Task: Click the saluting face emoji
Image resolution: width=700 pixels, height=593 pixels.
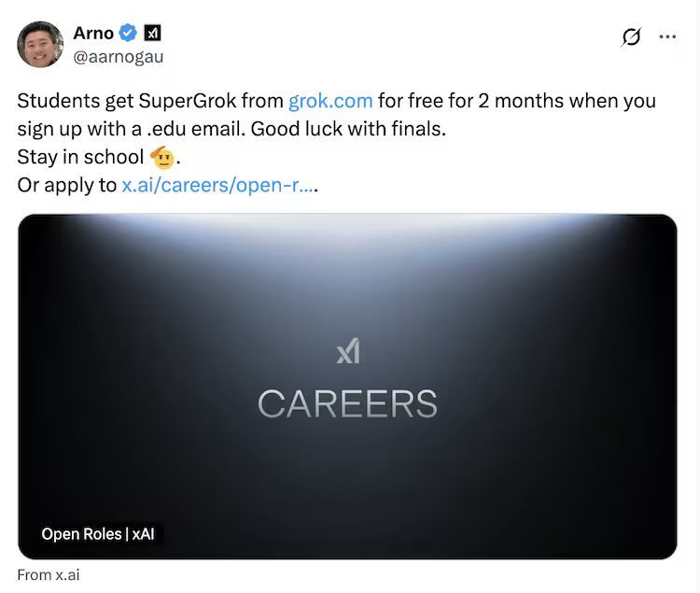Action: tap(161, 157)
